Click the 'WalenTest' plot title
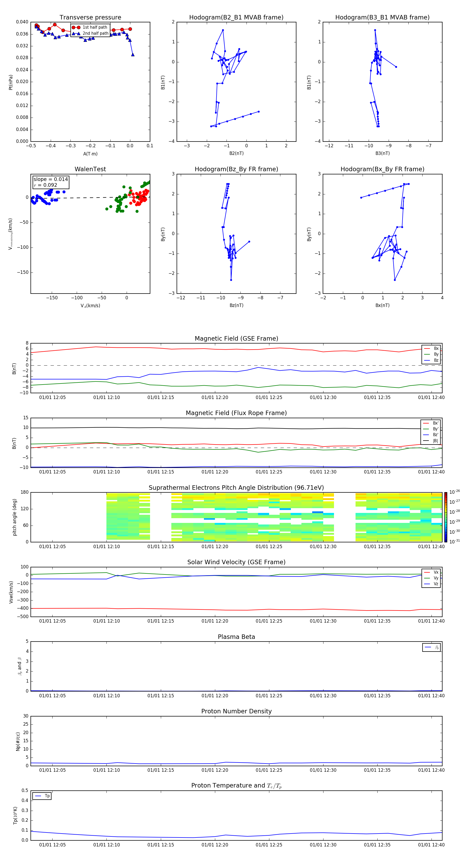 pos(90,169)
